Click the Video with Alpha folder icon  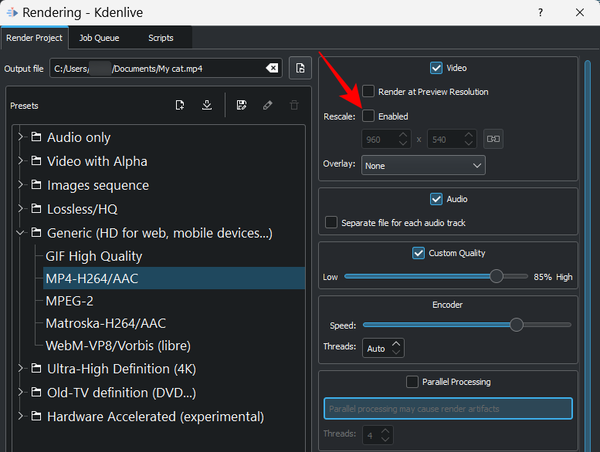tap(36, 161)
